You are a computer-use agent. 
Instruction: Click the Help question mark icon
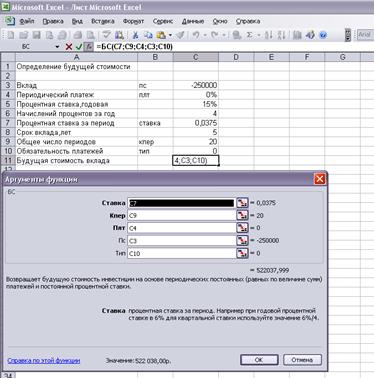(x=323, y=35)
